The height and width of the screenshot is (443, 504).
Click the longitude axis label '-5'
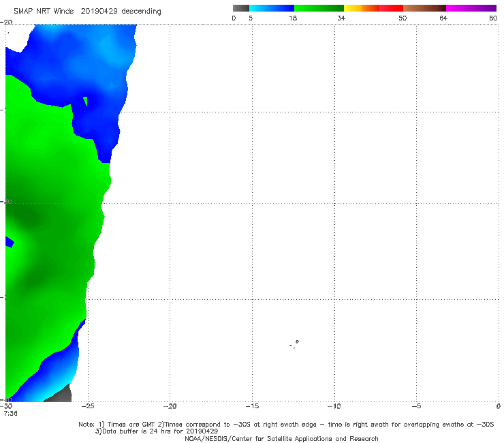pyautogui.click(x=416, y=406)
